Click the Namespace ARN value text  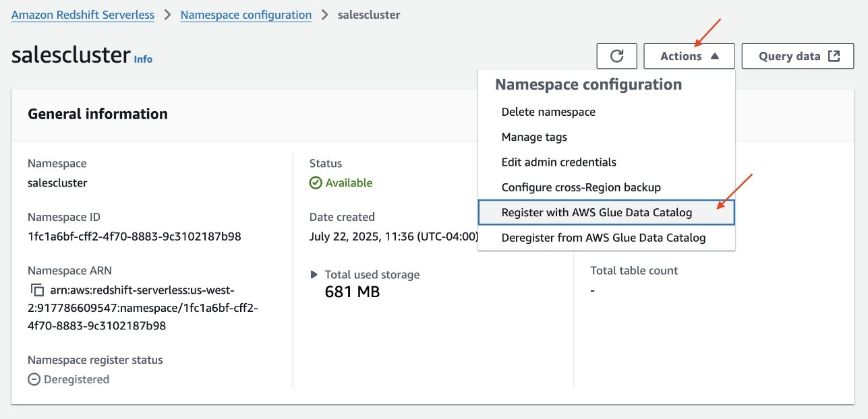click(x=144, y=308)
